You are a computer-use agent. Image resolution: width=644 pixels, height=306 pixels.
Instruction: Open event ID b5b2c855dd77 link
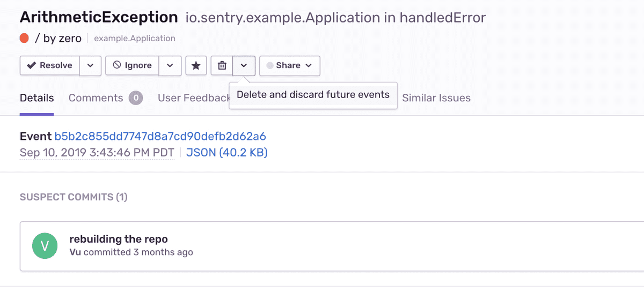coord(160,136)
